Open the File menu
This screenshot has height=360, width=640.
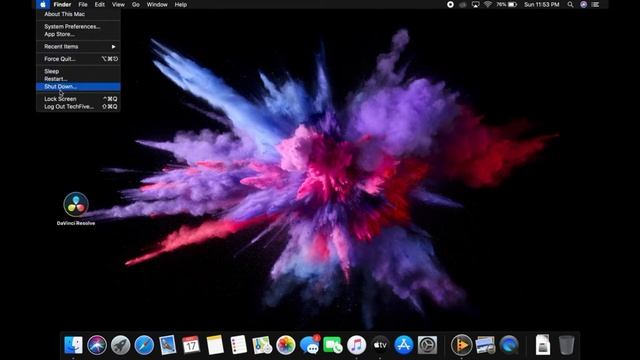[x=83, y=4]
